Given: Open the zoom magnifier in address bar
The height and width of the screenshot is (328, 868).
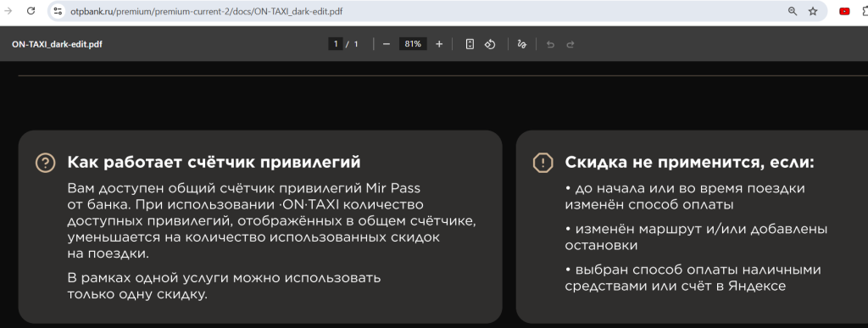Looking at the screenshot, I should [x=793, y=11].
